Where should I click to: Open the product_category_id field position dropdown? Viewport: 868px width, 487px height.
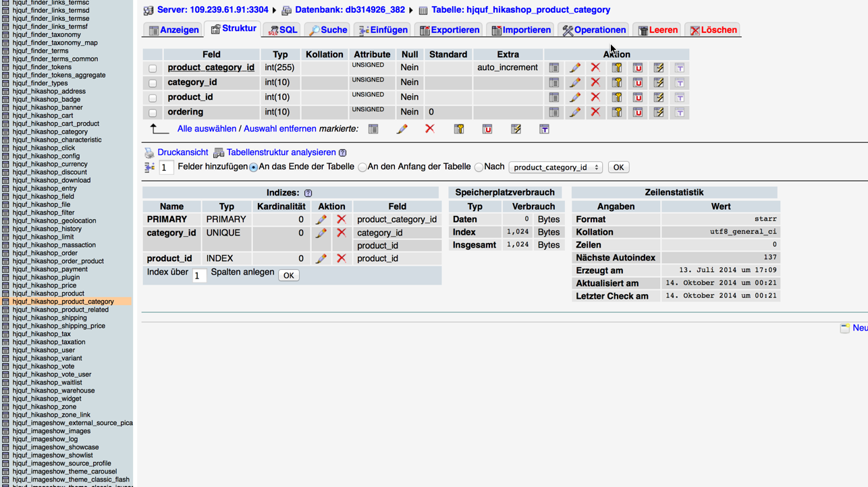click(x=555, y=167)
